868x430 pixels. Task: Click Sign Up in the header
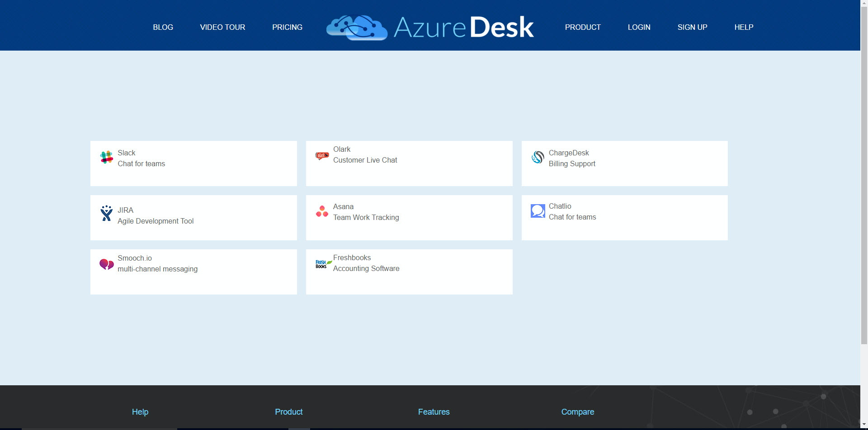[693, 27]
